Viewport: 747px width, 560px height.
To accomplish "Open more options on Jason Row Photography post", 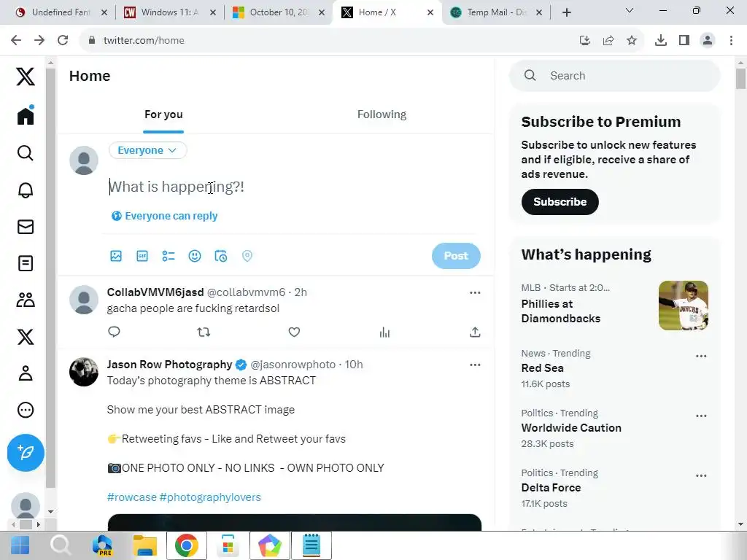I will [474, 365].
